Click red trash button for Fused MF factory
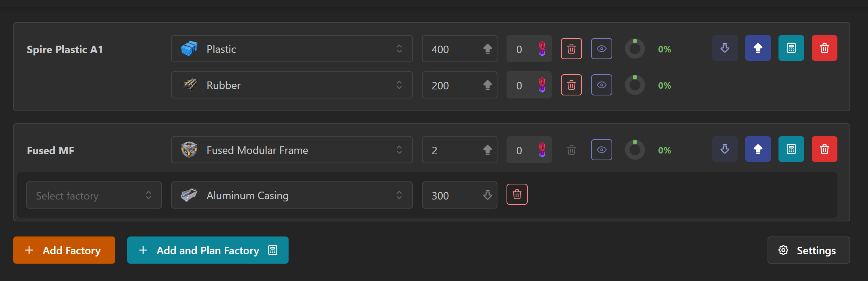Viewport: 868px width, 281px height. click(824, 149)
